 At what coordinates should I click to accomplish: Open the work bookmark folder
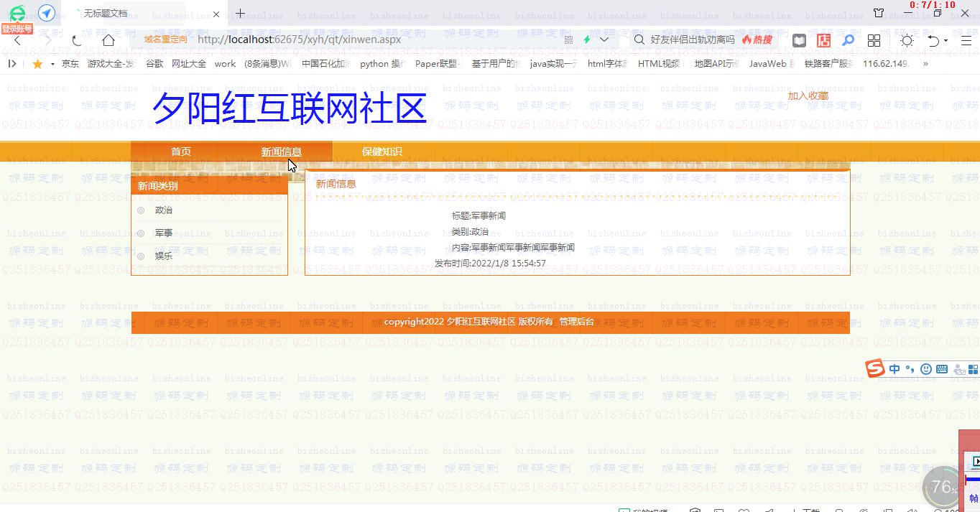[225, 64]
